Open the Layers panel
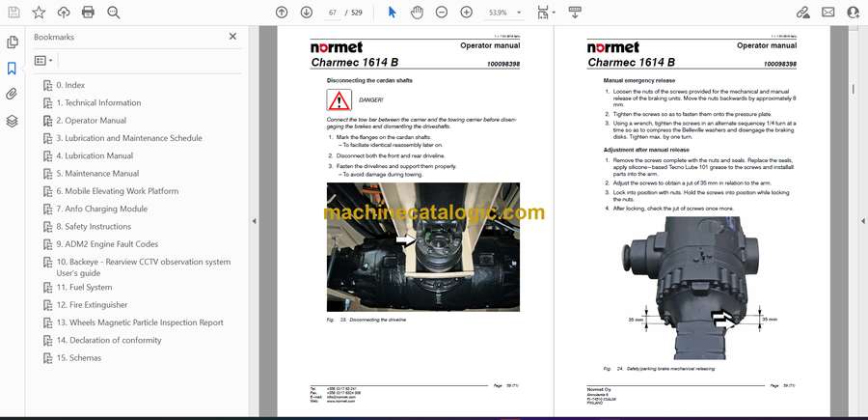Image resolution: width=868 pixels, height=420 pixels. 13,121
